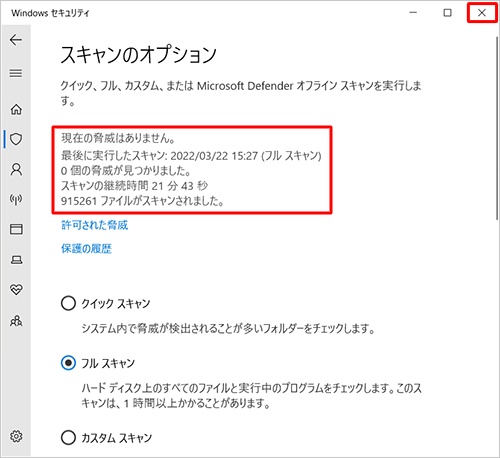Click the vertical scrollbar on the right
Image resolution: width=500 pixels, height=458 pixels.
point(497,128)
